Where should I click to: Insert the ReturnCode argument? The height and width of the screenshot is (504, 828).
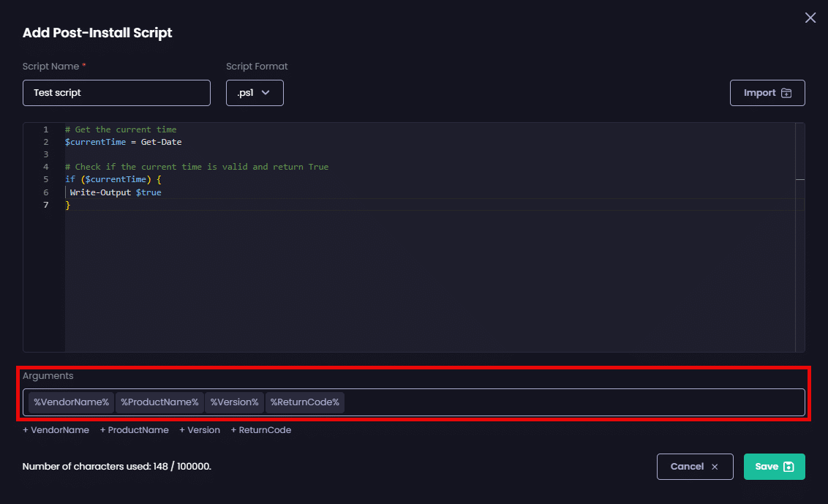(260, 430)
